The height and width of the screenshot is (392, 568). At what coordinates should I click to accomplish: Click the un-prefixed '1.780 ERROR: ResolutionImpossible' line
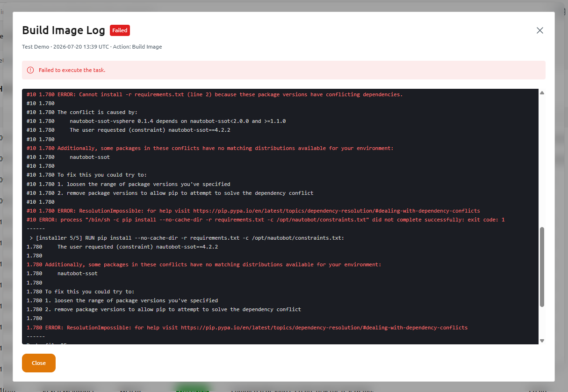tap(247, 328)
